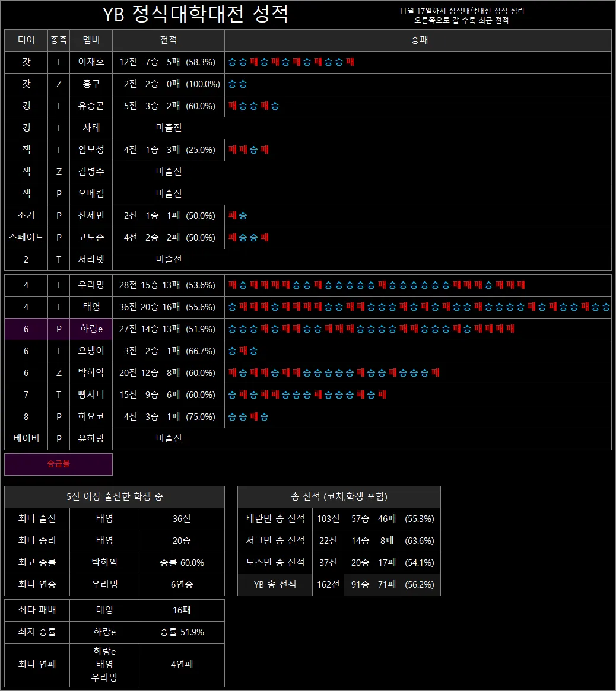Click the 종족 column header
The height and width of the screenshot is (691, 616).
tap(58, 40)
